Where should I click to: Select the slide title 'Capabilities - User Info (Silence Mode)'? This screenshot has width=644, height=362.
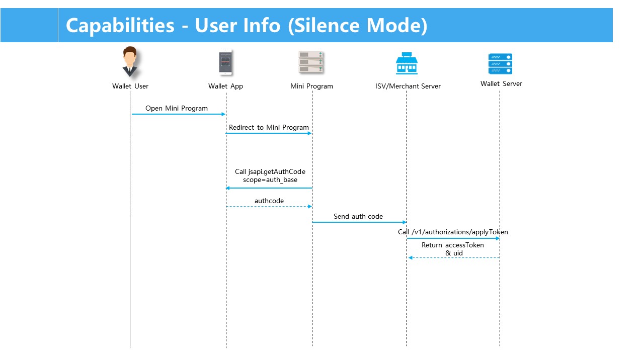[247, 25]
